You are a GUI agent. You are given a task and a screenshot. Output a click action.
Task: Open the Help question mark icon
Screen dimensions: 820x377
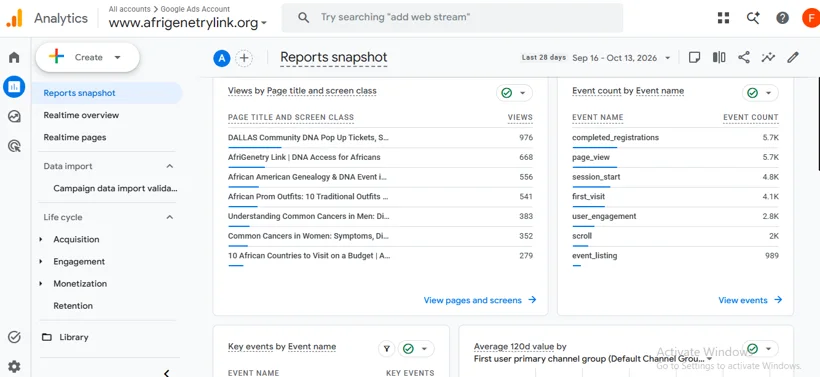[x=782, y=18]
